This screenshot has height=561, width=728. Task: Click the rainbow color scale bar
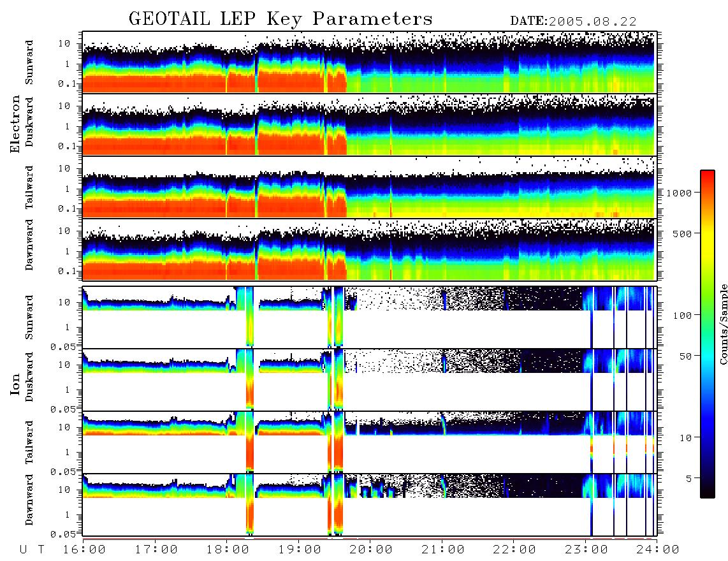(x=708, y=334)
